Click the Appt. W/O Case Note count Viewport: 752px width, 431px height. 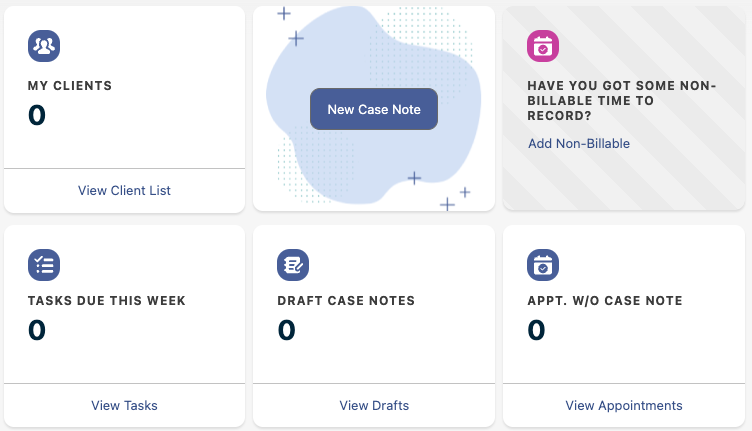pos(536,330)
